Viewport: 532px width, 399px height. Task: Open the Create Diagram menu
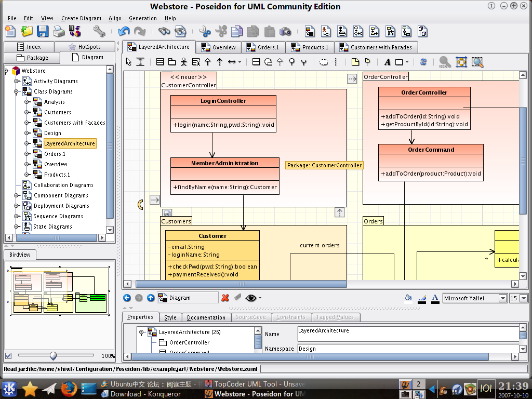(81, 18)
